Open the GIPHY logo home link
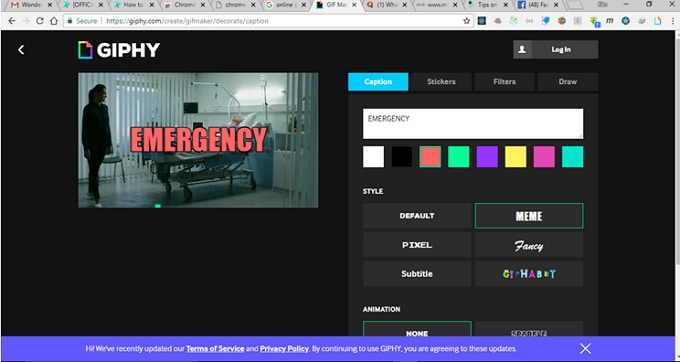Image resolution: width=680 pixels, height=362 pixels. tap(119, 50)
